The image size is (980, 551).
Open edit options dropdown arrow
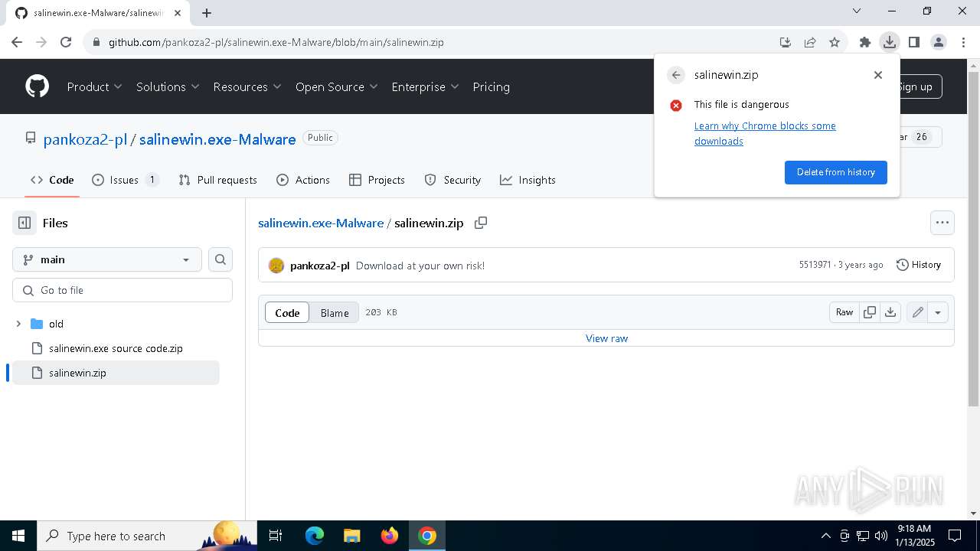938,312
